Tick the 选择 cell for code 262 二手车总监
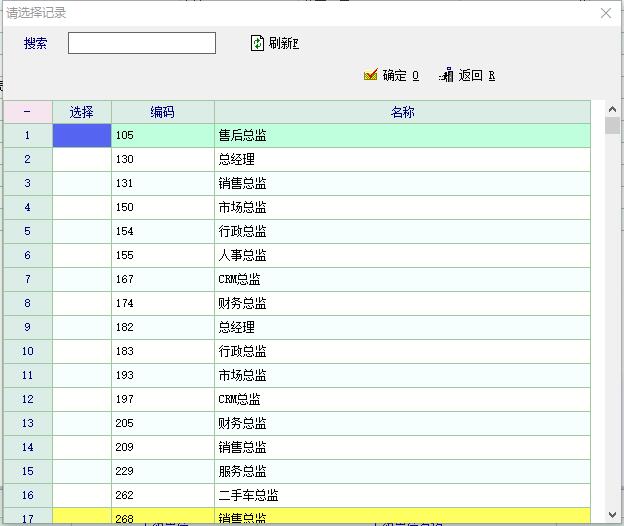Screen dimensions: 624x526 pos(82,495)
